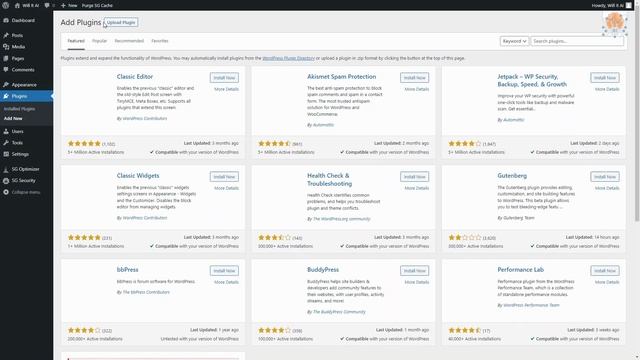Switch to the Featured tab
This screenshot has width=640, height=360.
pyautogui.click(x=76, y=41)
